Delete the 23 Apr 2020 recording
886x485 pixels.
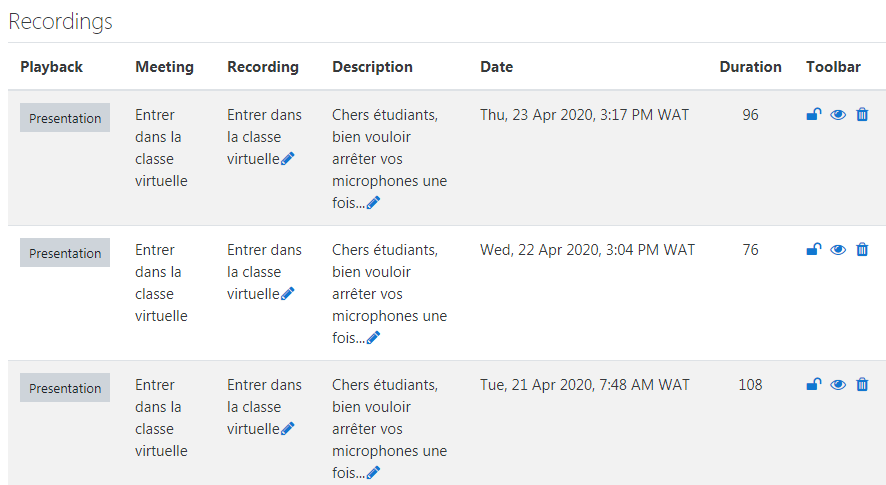tap(862, 115)
